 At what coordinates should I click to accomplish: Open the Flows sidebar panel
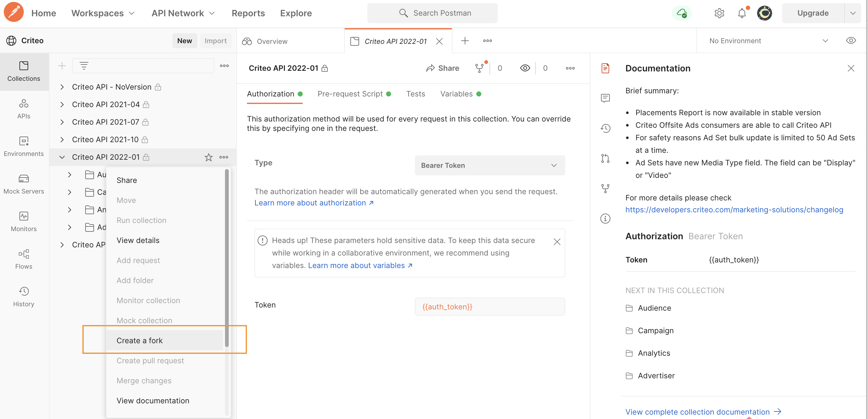(x=24, y=259)
